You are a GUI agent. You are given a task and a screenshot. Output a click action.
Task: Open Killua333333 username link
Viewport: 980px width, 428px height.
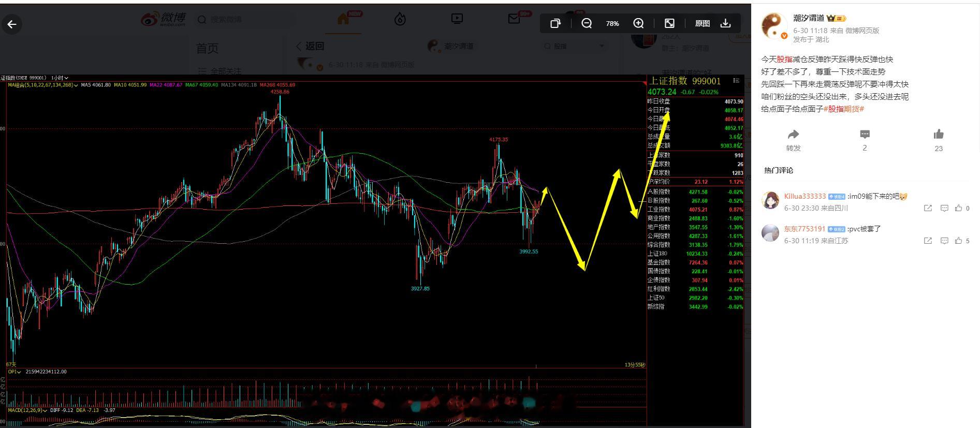pyautogui.click(x=805, y=196)
